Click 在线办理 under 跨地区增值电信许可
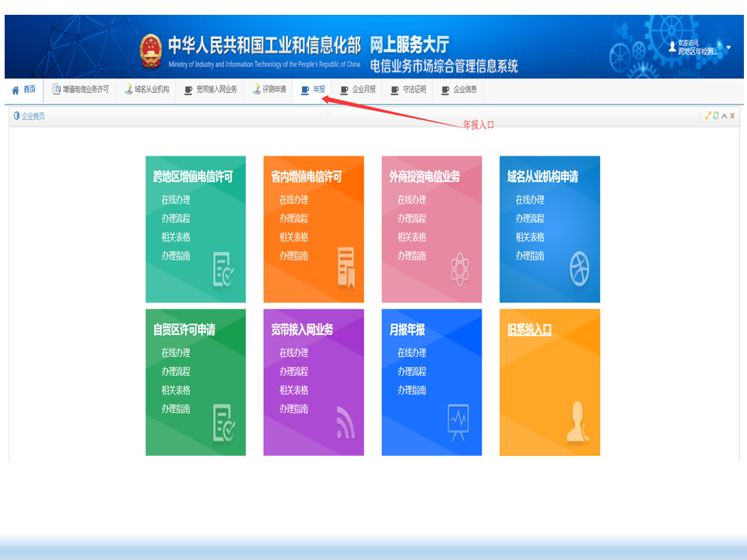This screenshot has width=747, height=560. point(176,200)
